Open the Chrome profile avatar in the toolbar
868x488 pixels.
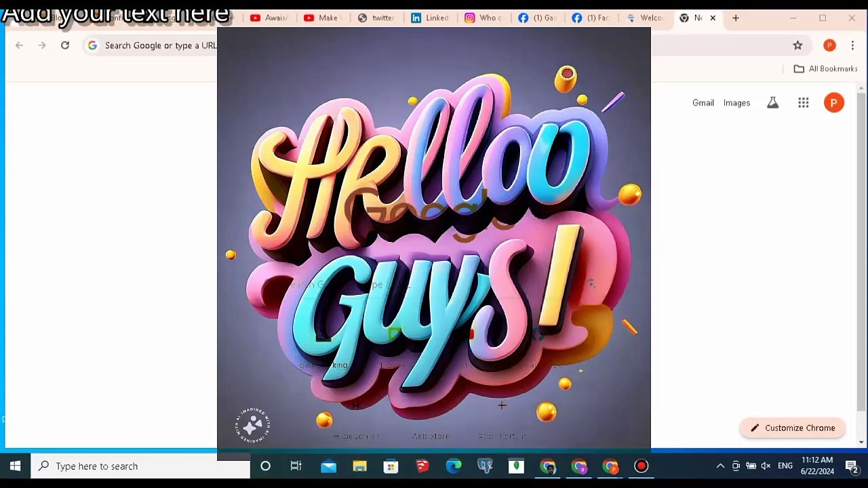click(x=829, y=45)
